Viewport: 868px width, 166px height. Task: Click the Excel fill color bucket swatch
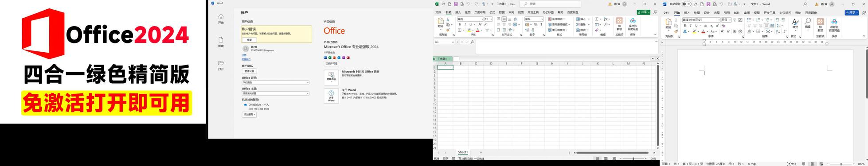pyautogui.click(x=469, y=30)
